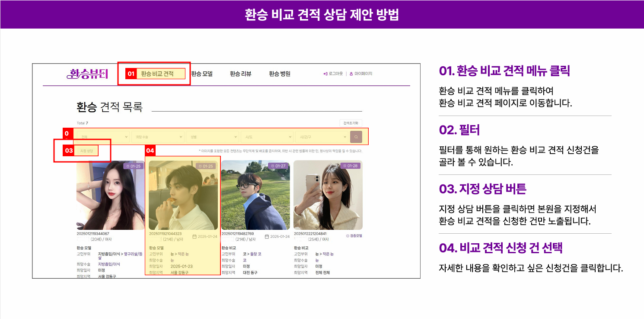Image resolution: width=644 pixels, height=319 pixels.
Task: Toggle the 지정 상담 filter
Action: click(x=86, y=151)
